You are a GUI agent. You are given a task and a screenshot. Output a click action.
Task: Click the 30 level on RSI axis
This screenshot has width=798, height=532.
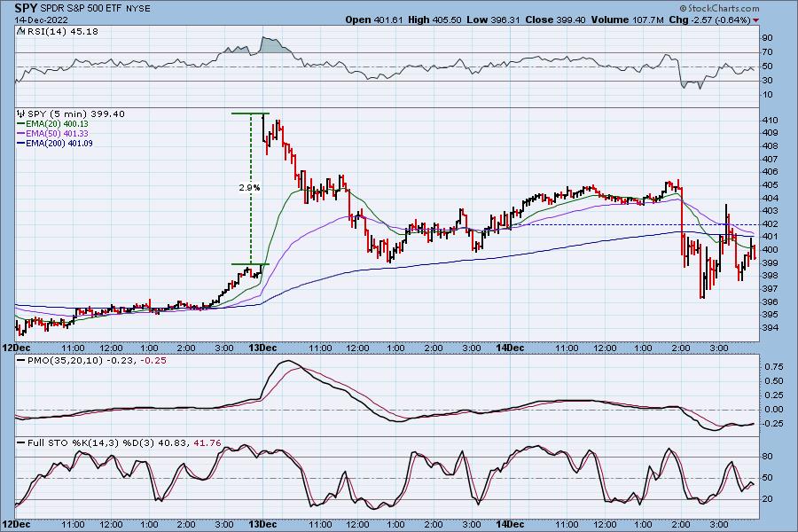[767, 81]
